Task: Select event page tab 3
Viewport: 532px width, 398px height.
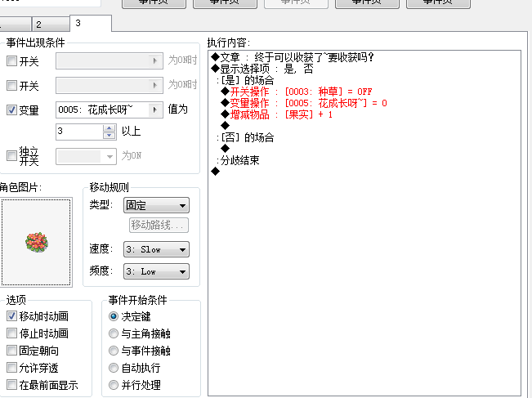Action: pos(91,23)
